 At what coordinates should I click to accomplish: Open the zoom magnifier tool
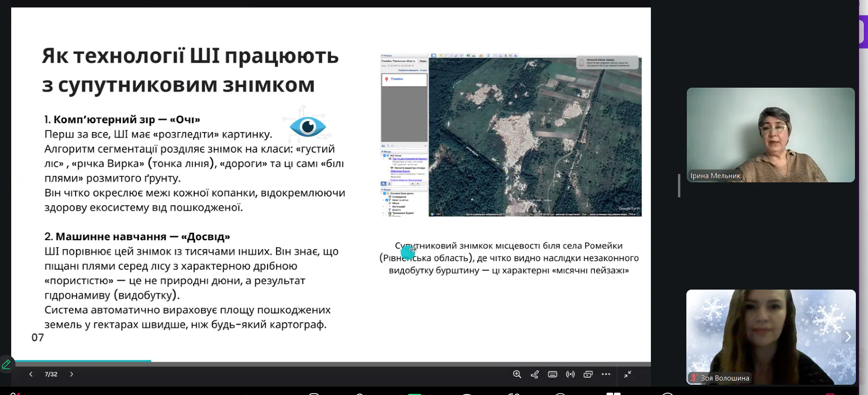[517, 374]
